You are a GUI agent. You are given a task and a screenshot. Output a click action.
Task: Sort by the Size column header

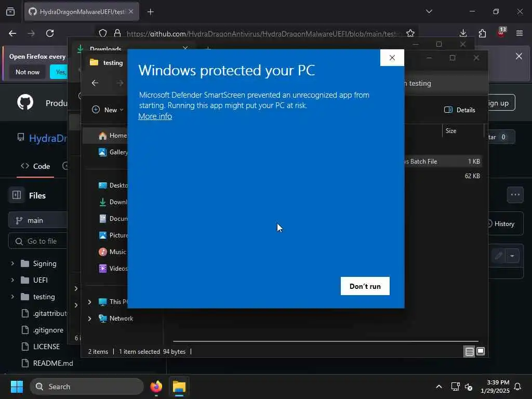[462, 131]
